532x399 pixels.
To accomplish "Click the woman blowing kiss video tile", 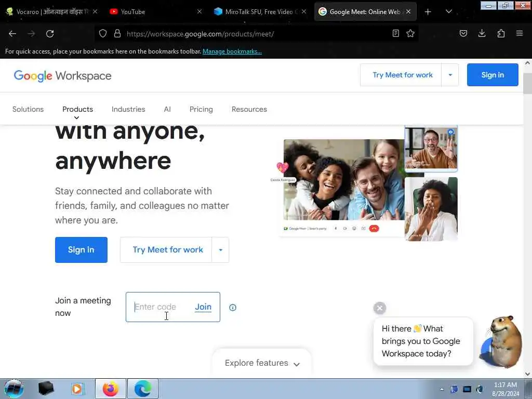I will point(431,209).
